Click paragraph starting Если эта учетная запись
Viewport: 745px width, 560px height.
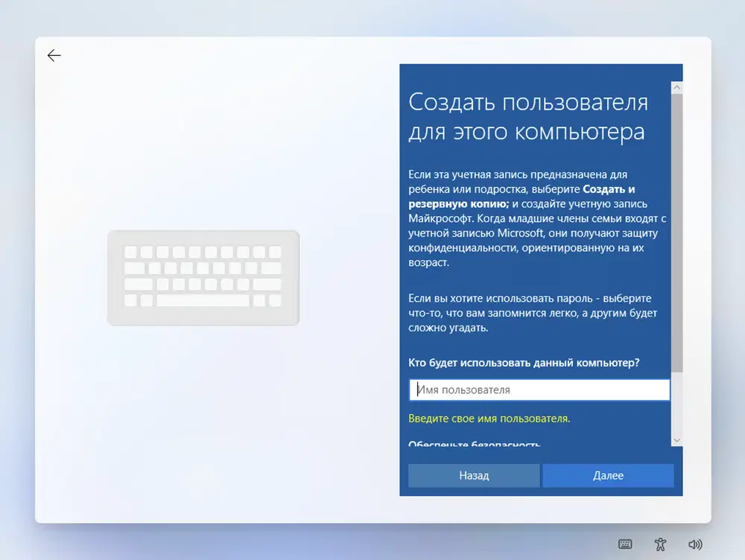[537, 218]
